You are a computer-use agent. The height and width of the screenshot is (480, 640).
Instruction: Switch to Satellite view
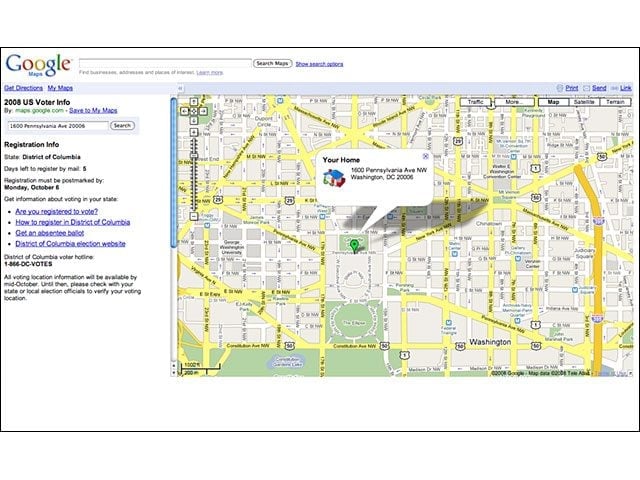click(x=584, y=102)
